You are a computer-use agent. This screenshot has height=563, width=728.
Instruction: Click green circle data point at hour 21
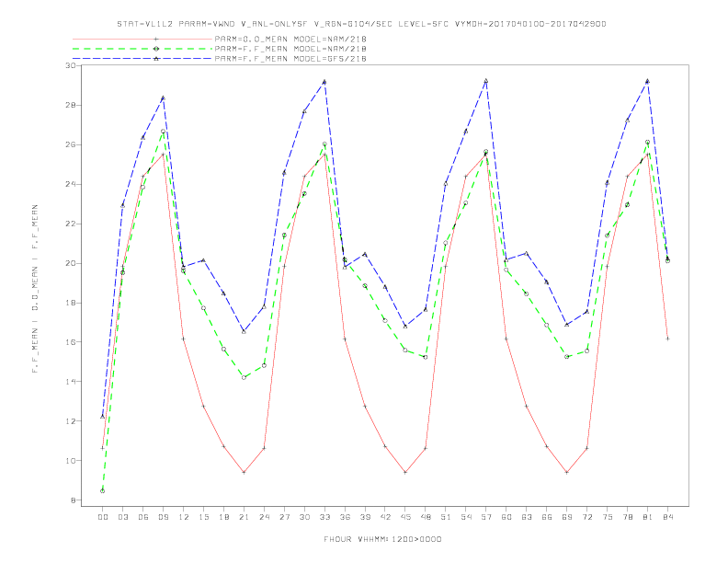click(244, 378)
